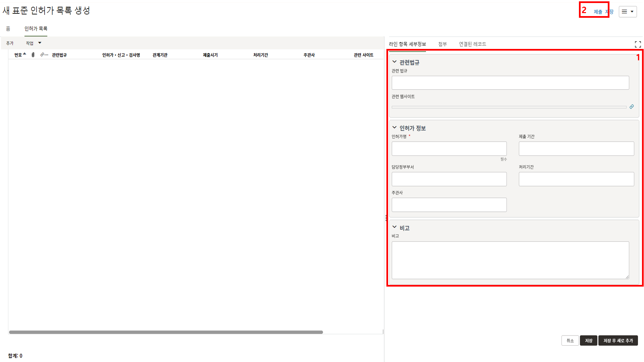
Task: Click the 저장 후 새로 추가 button
Action: (x=618, y=341)
